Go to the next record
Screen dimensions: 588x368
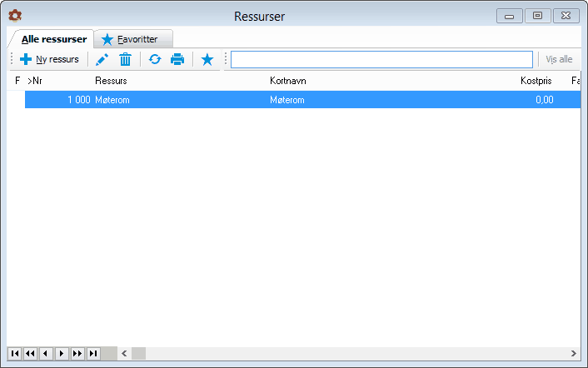(x=62, y=353)
